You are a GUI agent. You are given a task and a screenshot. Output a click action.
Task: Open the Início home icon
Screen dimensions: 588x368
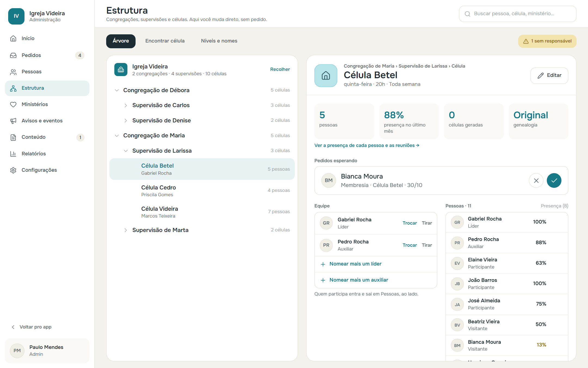[13, 38]
